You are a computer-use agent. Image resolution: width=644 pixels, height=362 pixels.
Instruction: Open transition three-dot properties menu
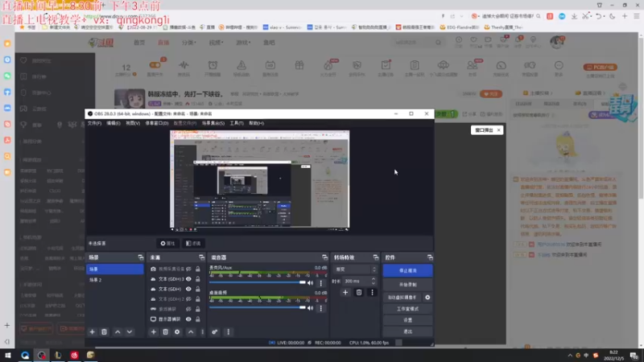tap(372, 292)
